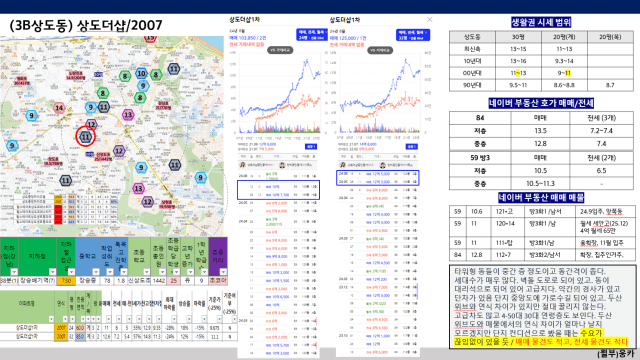Click first agent avatar in left chart panel
The width and height of the screenshot is (640, 360).
click(243, 165)
